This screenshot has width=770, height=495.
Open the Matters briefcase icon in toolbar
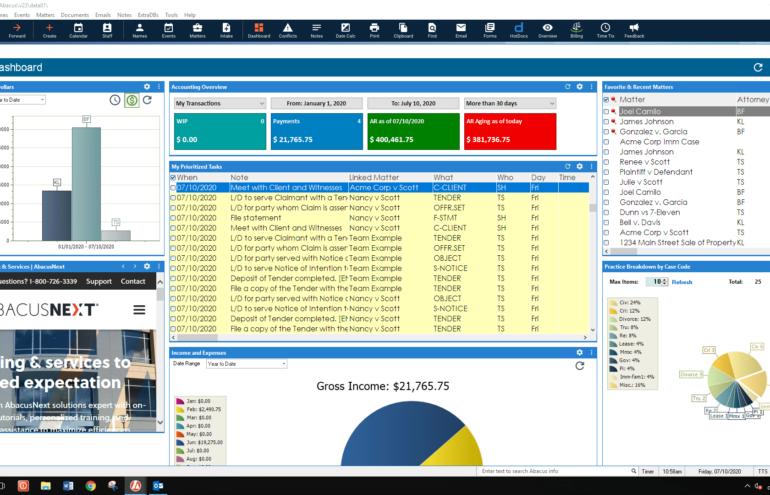point(197,30)
